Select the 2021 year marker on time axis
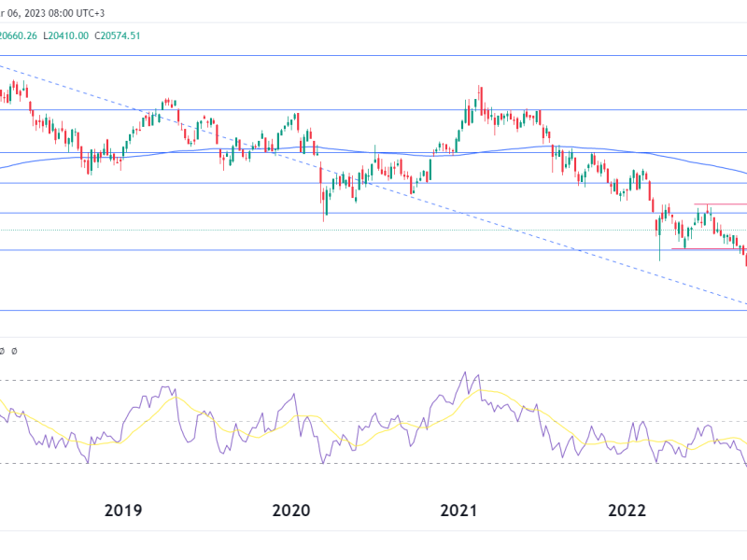Image resolution: width=747 pixels, height=560 pixels. 458,511
